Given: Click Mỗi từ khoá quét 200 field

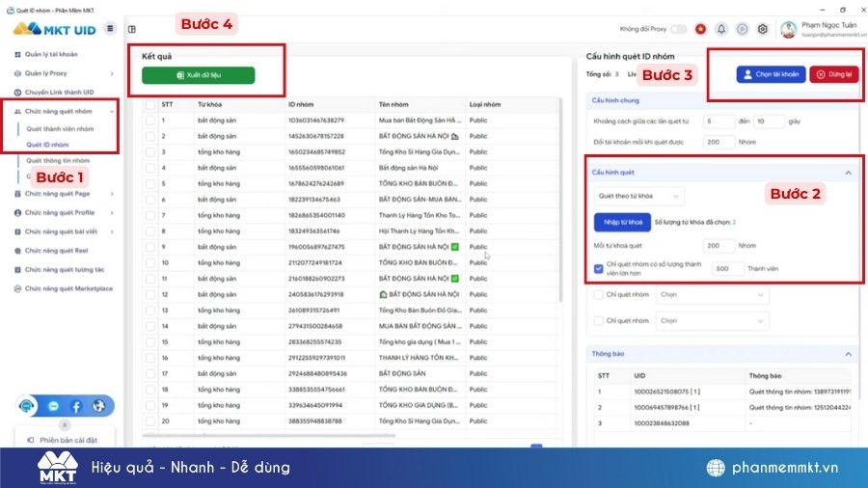Looking at the screenshot, I should coord(719,246).
